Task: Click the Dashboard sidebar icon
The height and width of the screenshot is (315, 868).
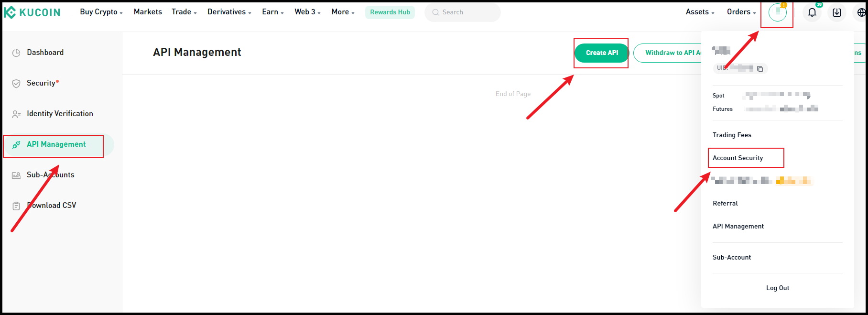Action: [16, 53]
